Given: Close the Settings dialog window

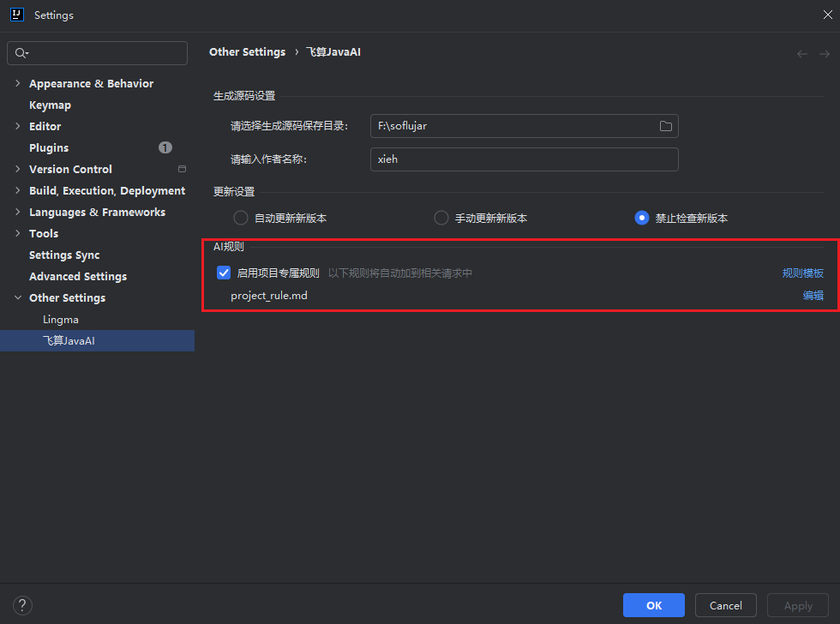Looking at the screenshot, I should pos(828,15).
